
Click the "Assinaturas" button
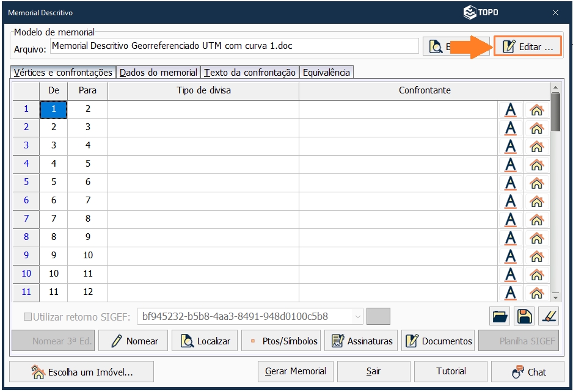(360, 341)
